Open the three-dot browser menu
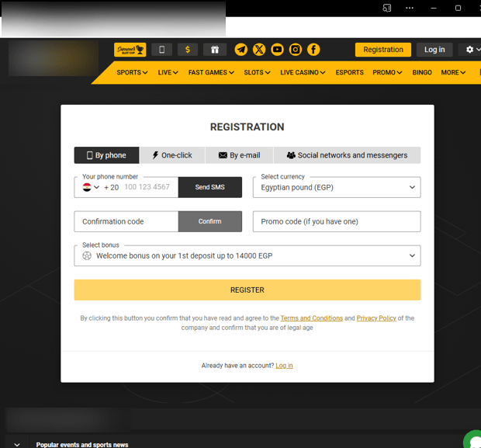481x448 pixels. 410,8
